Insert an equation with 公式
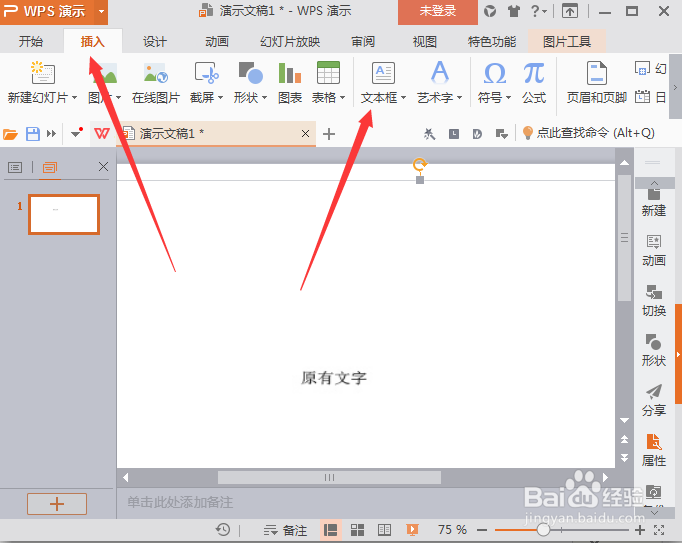This screenshot has width=682, height=543. click(x=534, y=83)
